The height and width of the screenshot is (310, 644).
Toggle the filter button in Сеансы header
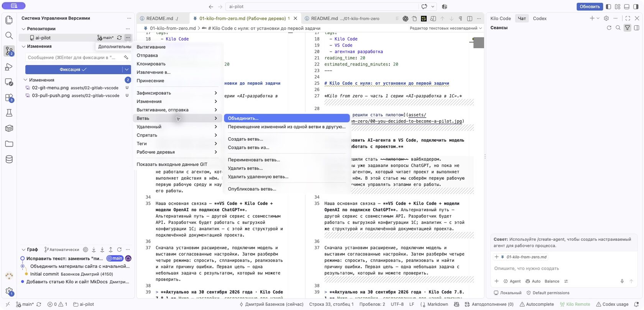pyautogui.click(x=627, y=28)
